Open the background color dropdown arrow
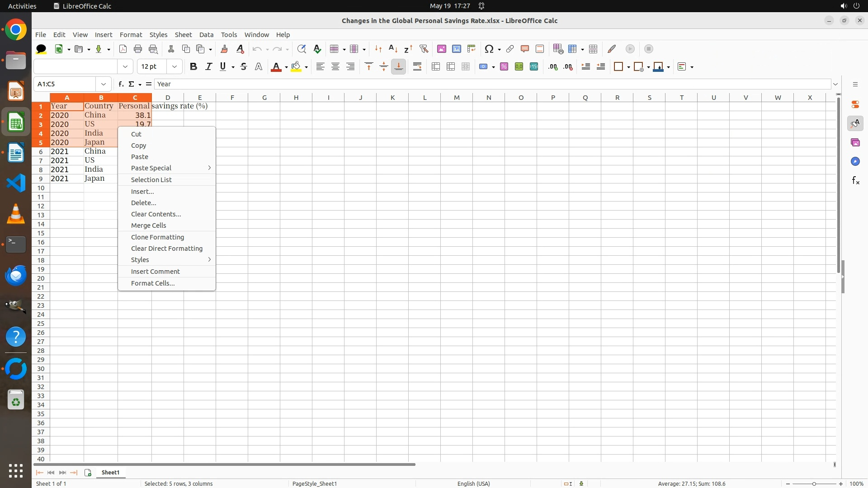Screen dimensions: 868x488 [x=307, y=67]
